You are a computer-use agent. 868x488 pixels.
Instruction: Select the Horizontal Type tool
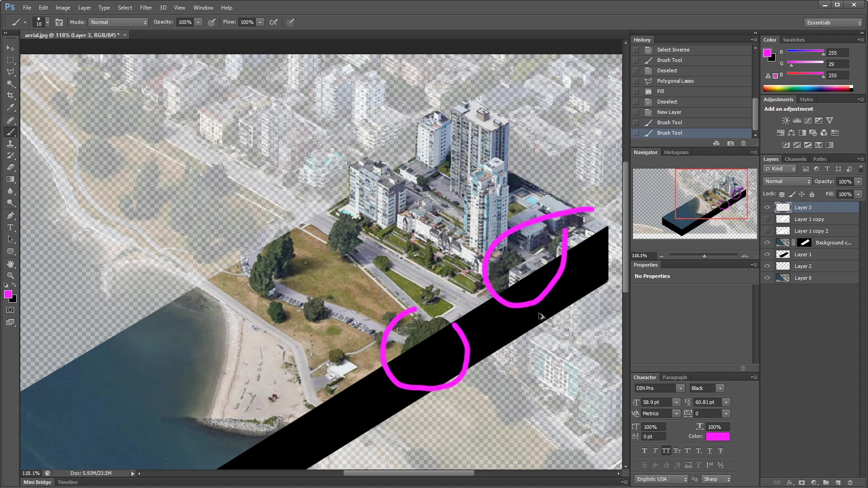(x=10, y=227)
